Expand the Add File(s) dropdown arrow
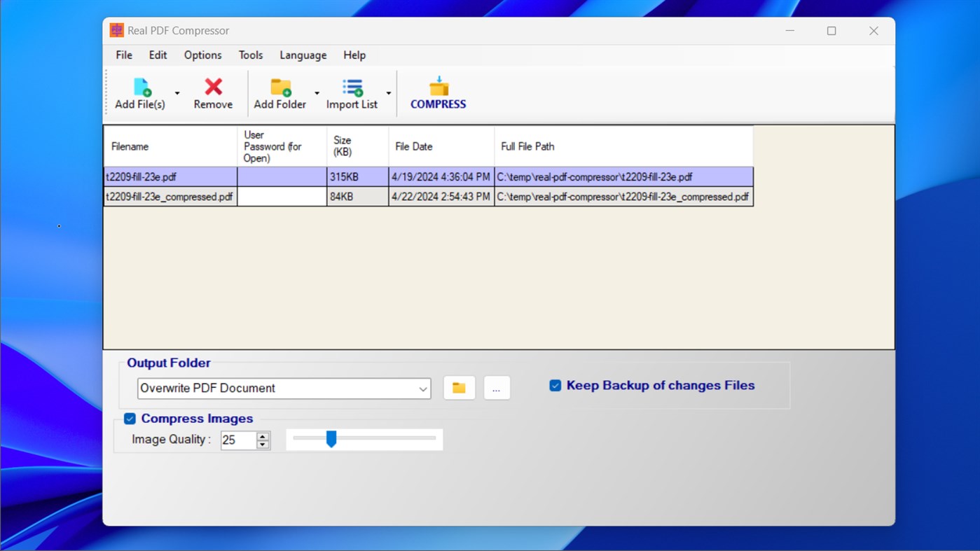Viewport: 980px width, 551px height. [176, 92]
